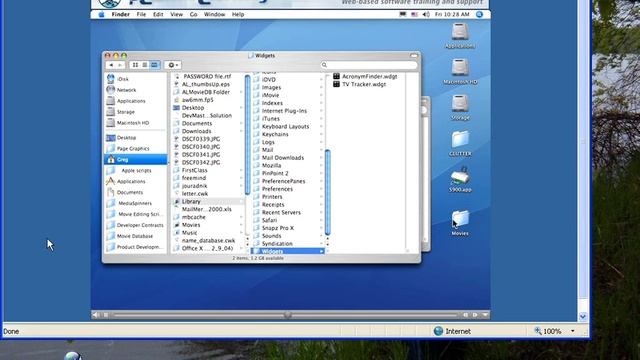This screenshot has width=640, height=360.
Task: Open the Apple menu
Action: coord(101,14)
